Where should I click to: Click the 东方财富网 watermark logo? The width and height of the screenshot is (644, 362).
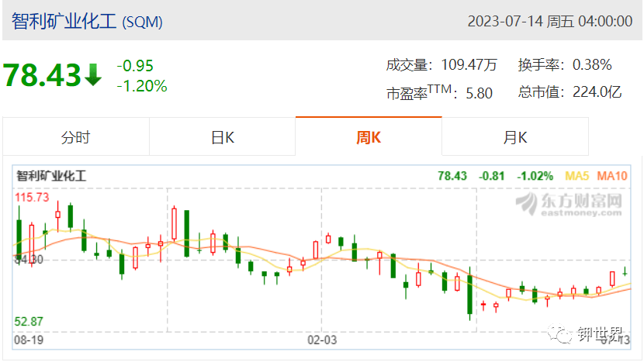point(569,204)
